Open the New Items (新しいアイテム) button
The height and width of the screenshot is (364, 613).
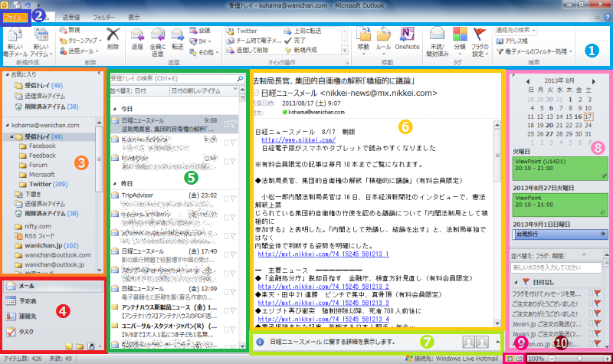[x=41, y=43]
